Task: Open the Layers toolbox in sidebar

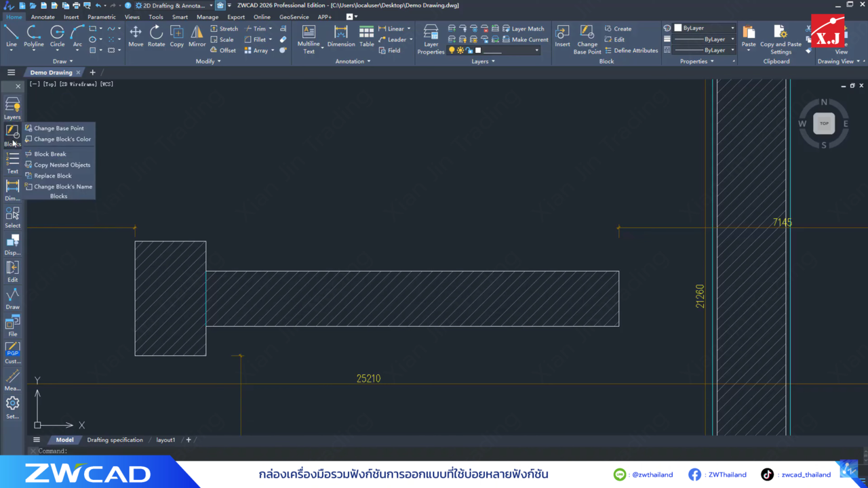Action: [12, 108]
